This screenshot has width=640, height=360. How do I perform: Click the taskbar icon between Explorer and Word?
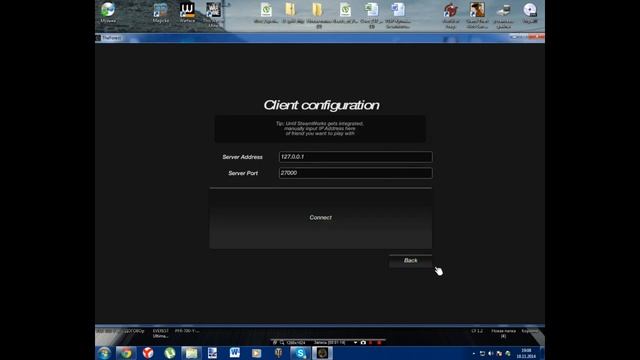tap(213, 353)
